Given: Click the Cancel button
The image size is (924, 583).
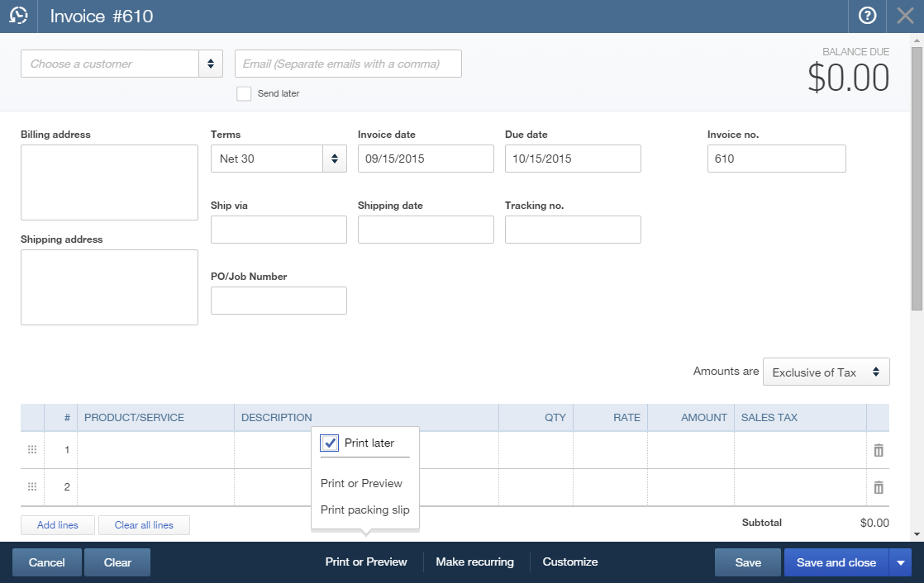Looking at the screenshot, I should click(x=47, y=562).
